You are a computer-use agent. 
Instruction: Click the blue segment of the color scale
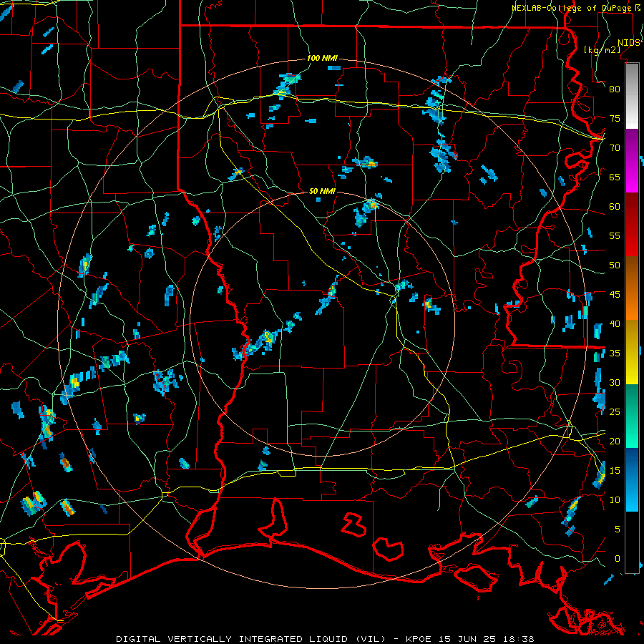pos(632,479)
